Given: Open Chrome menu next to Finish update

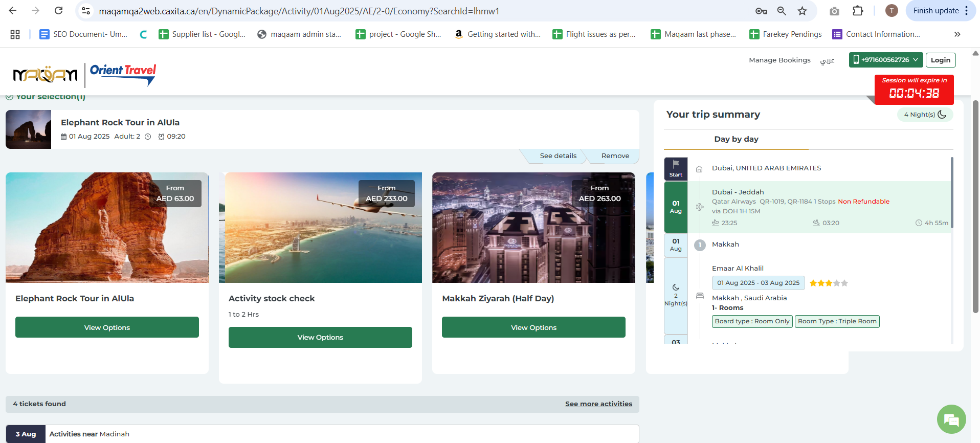Looking at the screenshot, I should pyautogui.click(x=966, y=11).
